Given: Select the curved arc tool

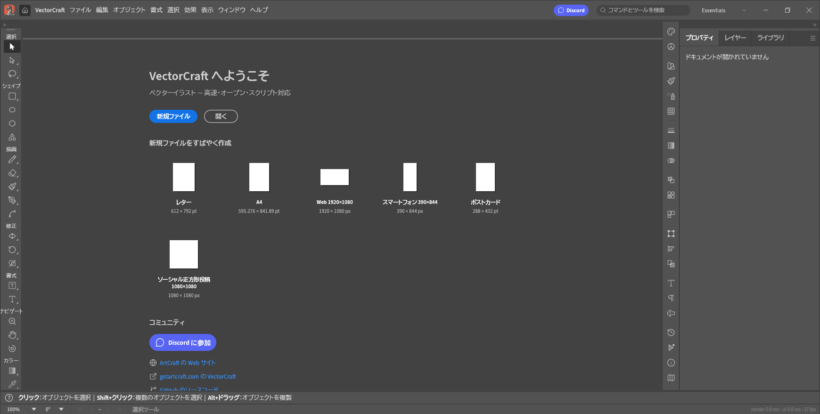Looking at the screenshot, I should click(x=12, y=214).
